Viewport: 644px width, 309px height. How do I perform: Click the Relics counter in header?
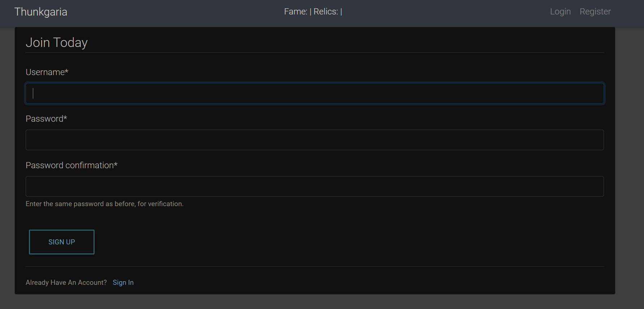[326, 12]
